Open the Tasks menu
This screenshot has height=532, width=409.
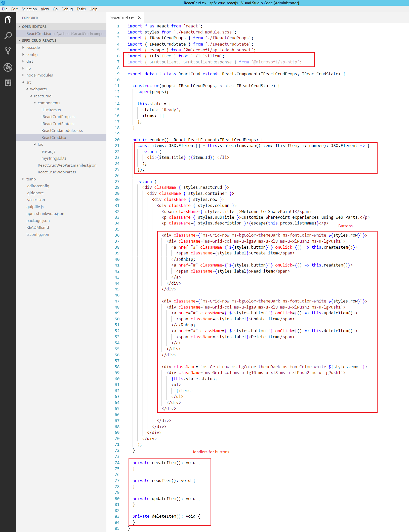click(x=81, y=9)
